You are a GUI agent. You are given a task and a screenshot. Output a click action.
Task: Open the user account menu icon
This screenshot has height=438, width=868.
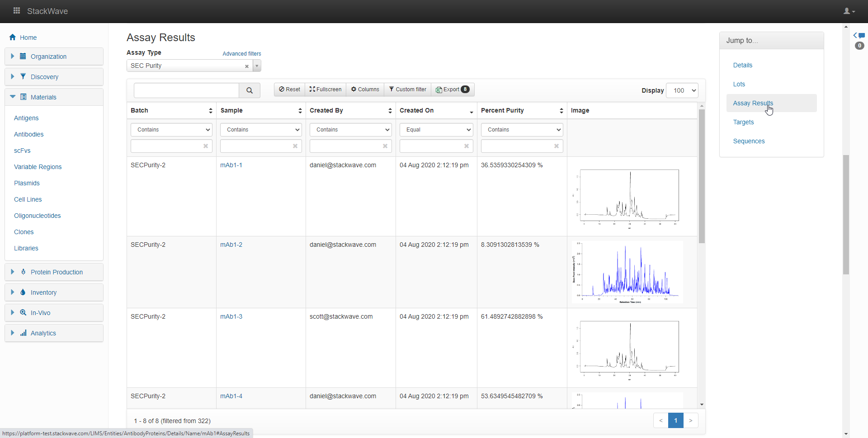(x=849, y=11)
